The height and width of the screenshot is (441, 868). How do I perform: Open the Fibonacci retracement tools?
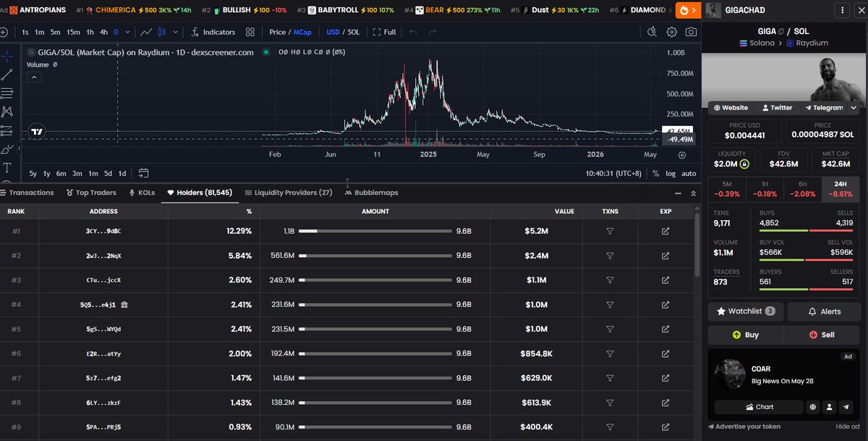click(x=7, y=93)
